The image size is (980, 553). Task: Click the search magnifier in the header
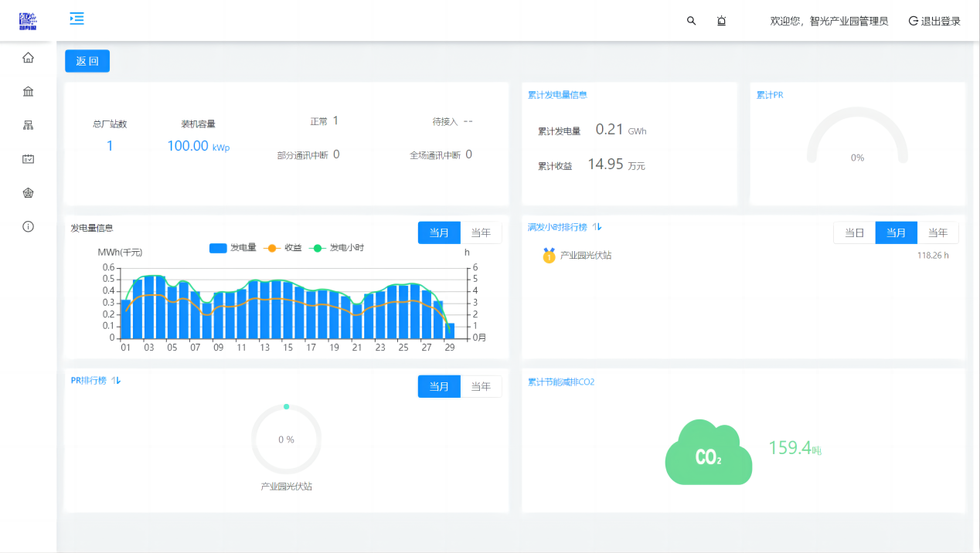click(692, 21)
